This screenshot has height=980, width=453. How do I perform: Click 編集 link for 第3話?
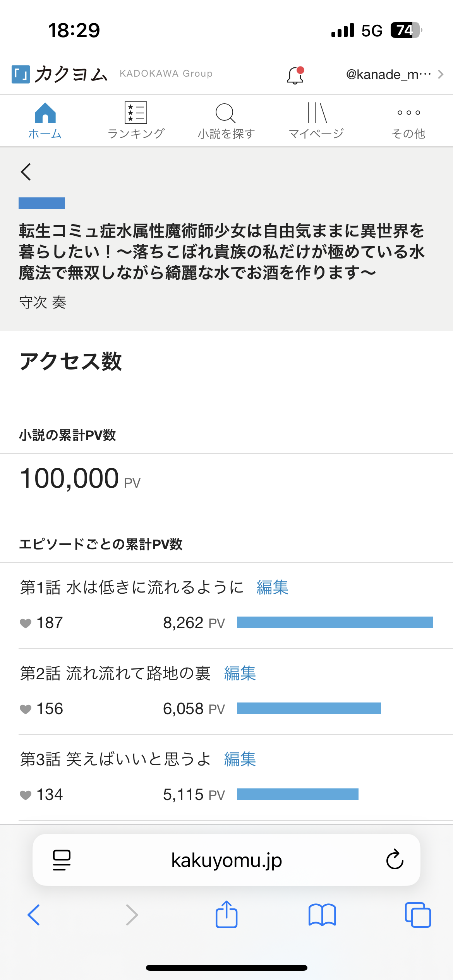click(240, 759)
